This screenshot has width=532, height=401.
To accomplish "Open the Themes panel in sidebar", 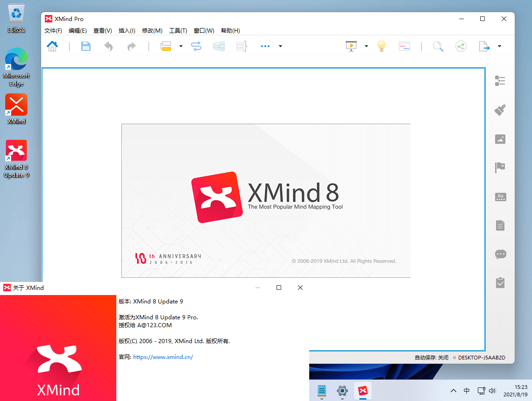I will coord(500,197).
